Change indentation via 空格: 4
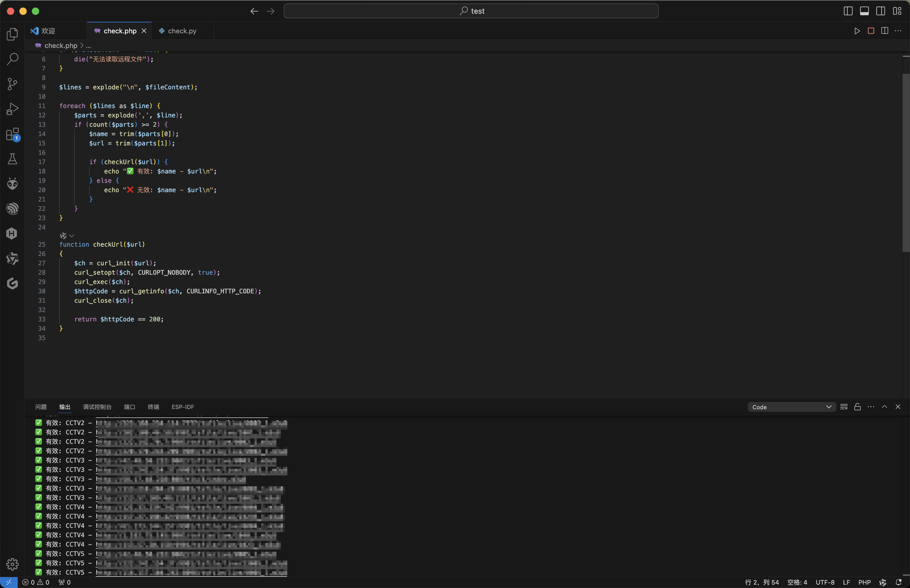910x588 pixels. [797, 582]
